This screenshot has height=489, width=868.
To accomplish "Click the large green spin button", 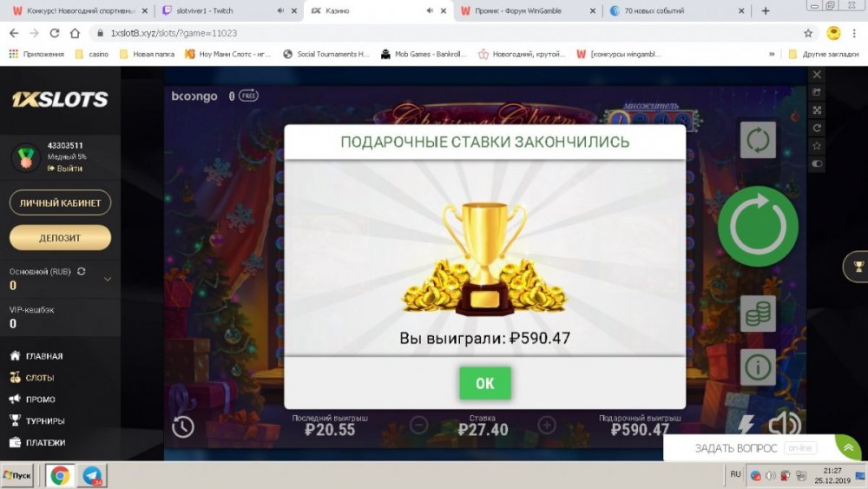I will coord(758,227).
